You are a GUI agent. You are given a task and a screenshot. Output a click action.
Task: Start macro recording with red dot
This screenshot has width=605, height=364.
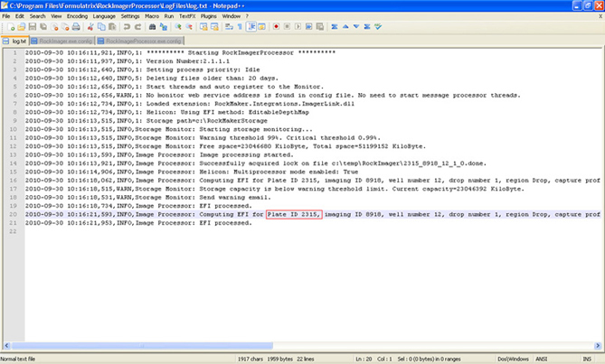(276, 26)
